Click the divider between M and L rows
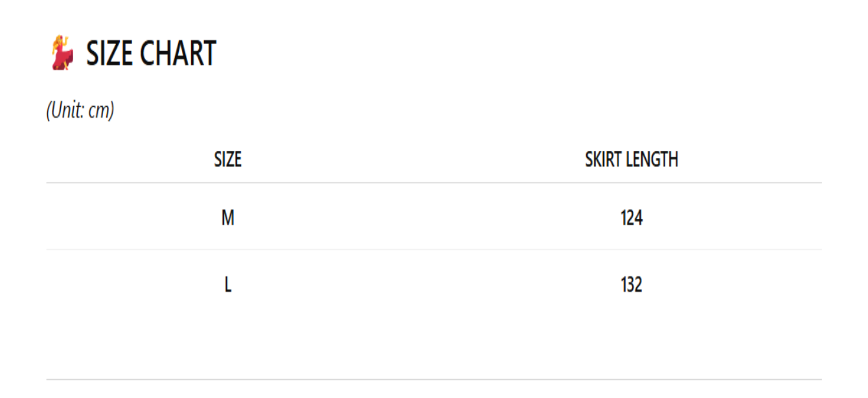Screen dimensions: 868x398 (434, 249)
